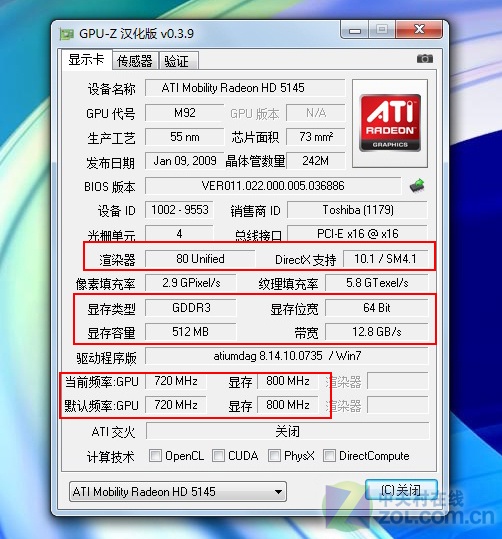Select the device name field

pos(245,88)
